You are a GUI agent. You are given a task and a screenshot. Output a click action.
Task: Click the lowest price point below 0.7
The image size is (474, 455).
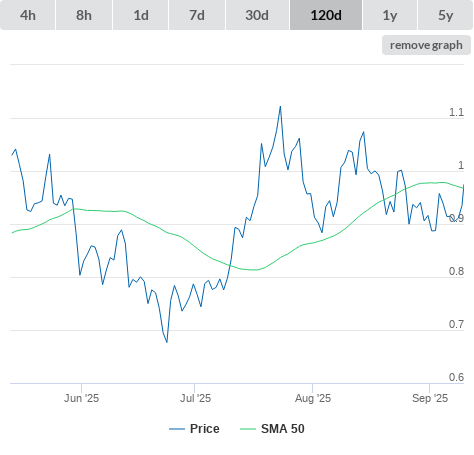coord(167,342)
